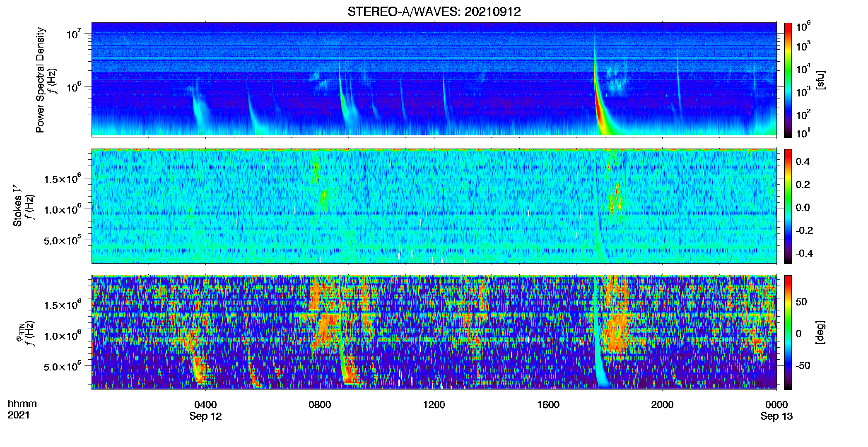Click the φRTN direction spectrogram panel
Image resolution: width=868 pixels, height=447 pixels.
(x=434, y=332)
